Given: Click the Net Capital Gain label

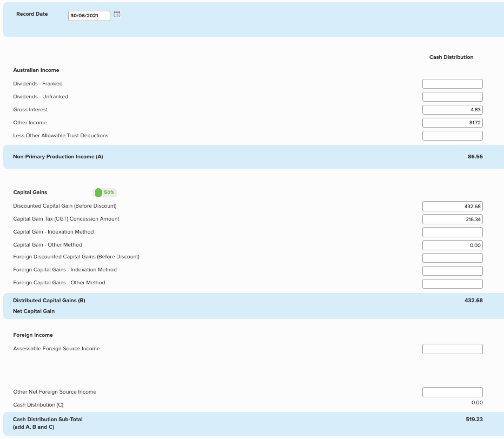Looking at the screenshot, I should point(34,311).
